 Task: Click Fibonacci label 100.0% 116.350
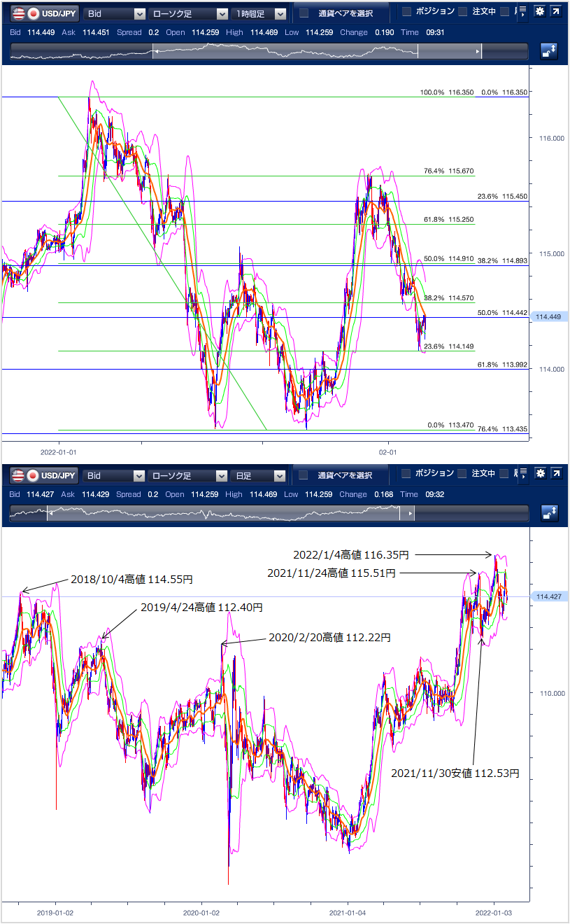click(447, 92)
